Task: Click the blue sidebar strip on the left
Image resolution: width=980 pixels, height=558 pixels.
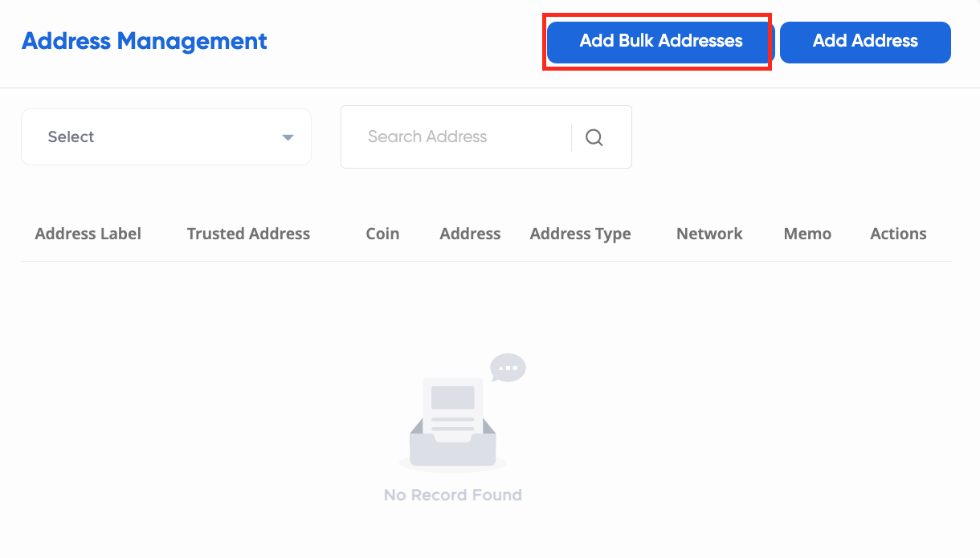Action: pos(2,279)
